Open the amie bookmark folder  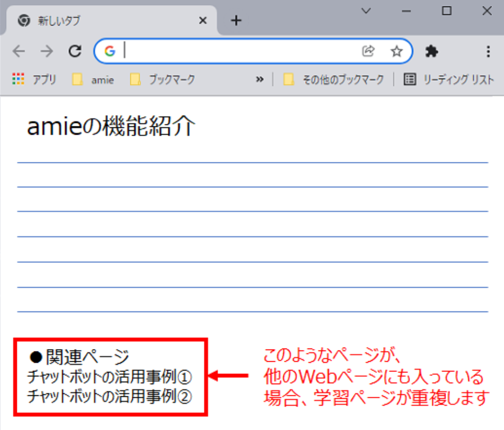[94, 80]
